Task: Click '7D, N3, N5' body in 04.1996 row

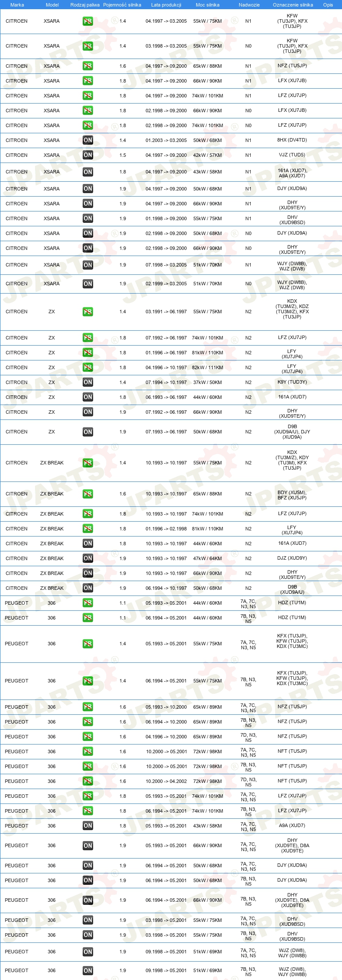Action: (248, 738)
